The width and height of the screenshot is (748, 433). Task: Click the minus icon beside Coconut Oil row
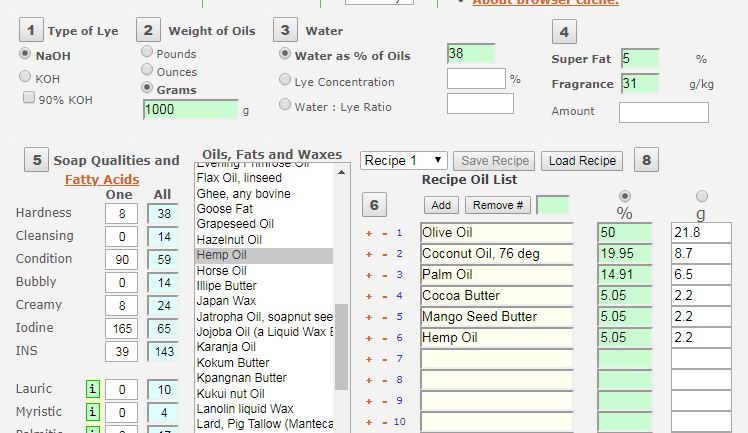tap(383, 254)
